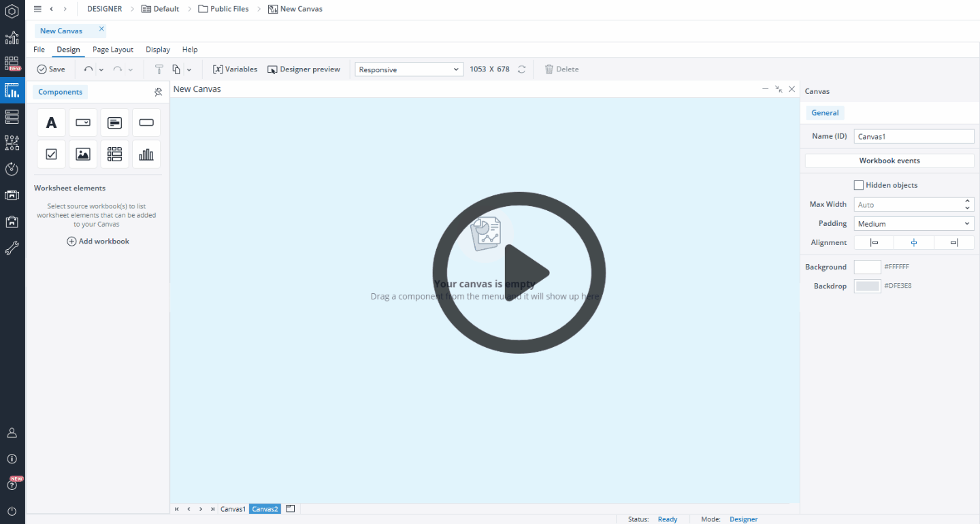Expand the Padding dropdown
Screen dimensions: 980x524
pyautogui.click(x=914, y=224)
